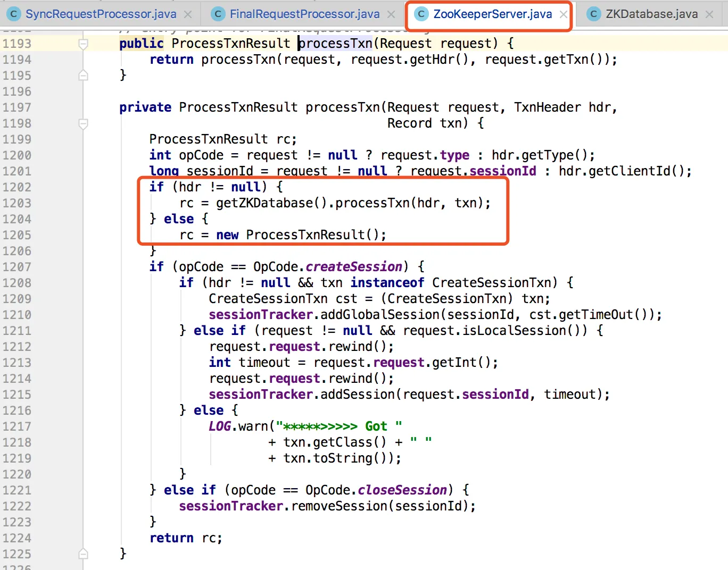Click the class icon on ZooKeeperServer.java tab
The height and width of the screenshot is (570, 728).
point(421,14)
